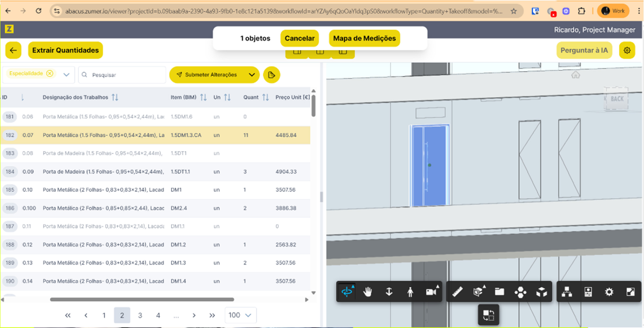Remove the Especialidade filter chip

(49, 73)
